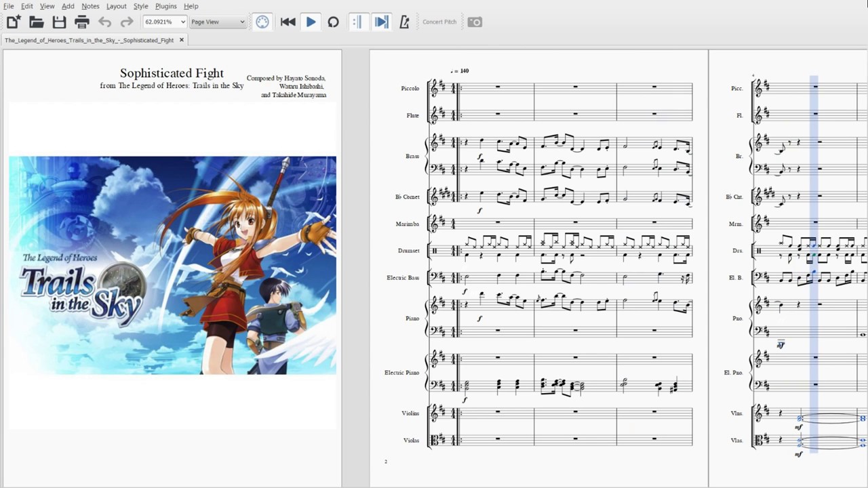Close the Sophisticated_Fight score tab

coord(181,40)
